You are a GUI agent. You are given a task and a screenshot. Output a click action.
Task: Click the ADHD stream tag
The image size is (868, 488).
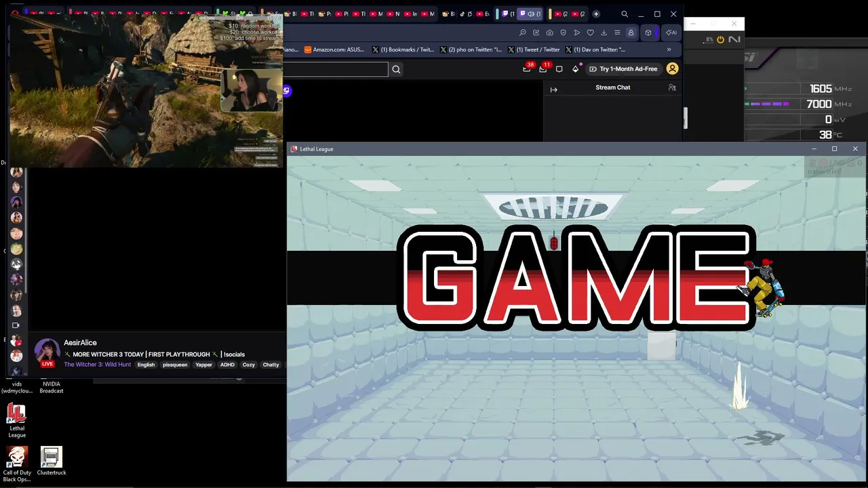coord(227,365)
